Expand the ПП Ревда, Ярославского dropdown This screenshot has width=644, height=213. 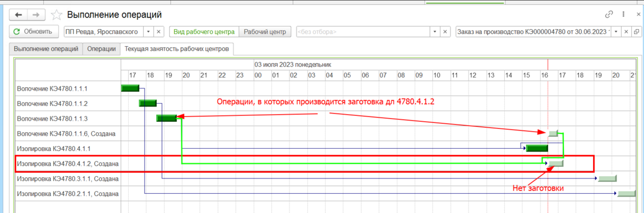tap(148, 32)
